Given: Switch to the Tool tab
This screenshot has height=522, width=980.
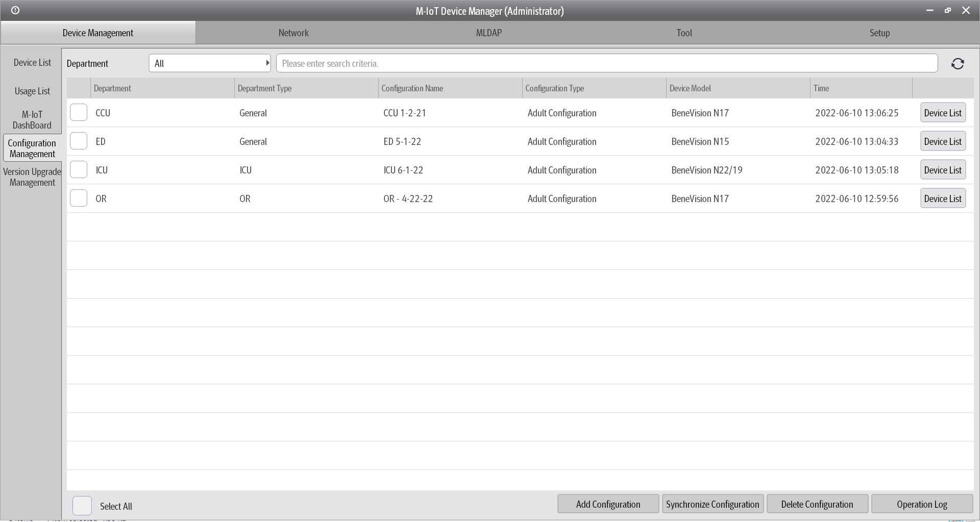Looking at the screenshot, I should (684, 33).
